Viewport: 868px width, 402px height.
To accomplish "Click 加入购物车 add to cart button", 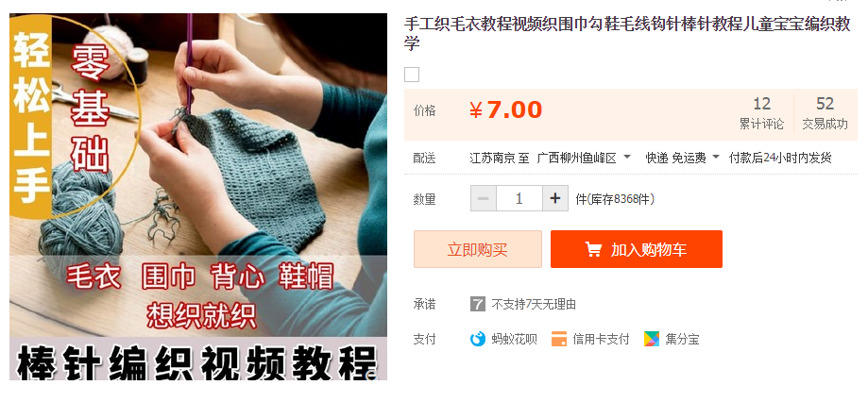I will [637, 249].
